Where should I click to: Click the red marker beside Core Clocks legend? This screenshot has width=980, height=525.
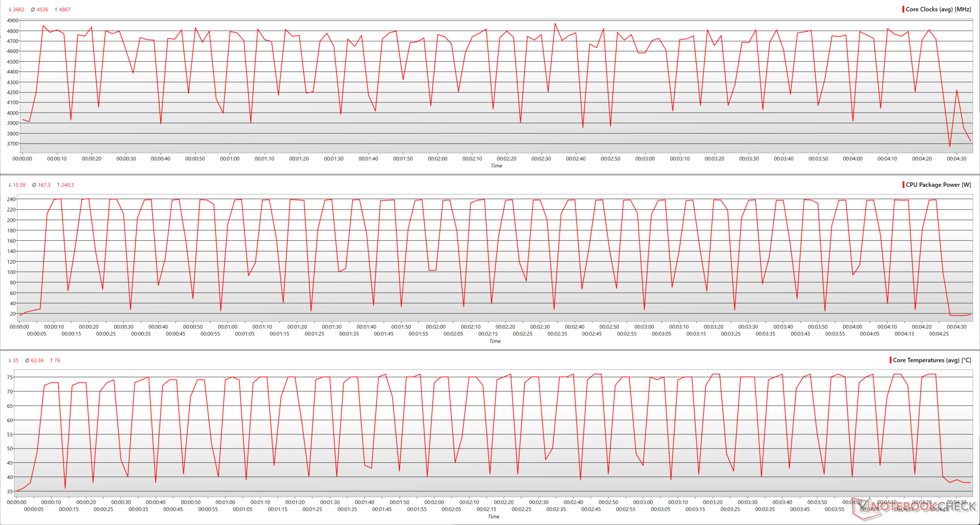(x=903, y=9)
